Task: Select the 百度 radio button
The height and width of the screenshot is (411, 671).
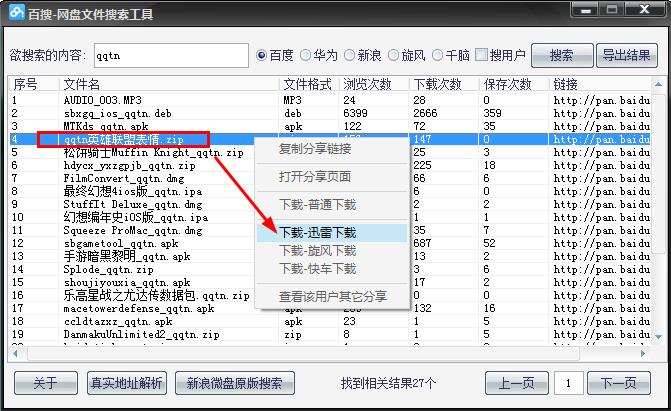Action: [x=263, y=55]
